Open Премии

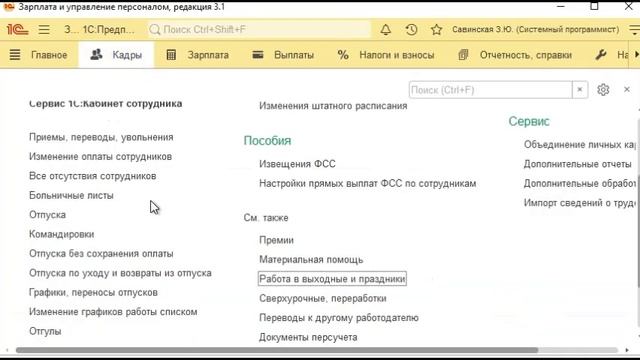(276, 240)
